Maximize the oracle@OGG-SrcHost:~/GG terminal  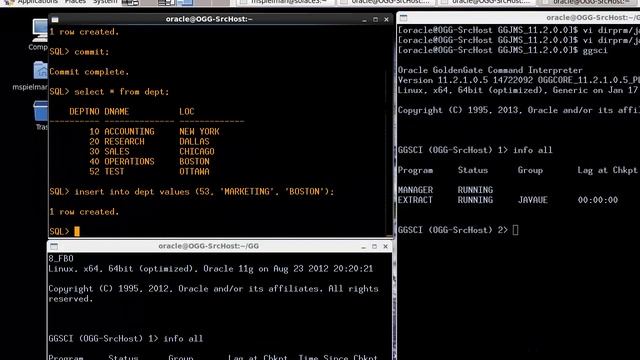pos(374,247)
